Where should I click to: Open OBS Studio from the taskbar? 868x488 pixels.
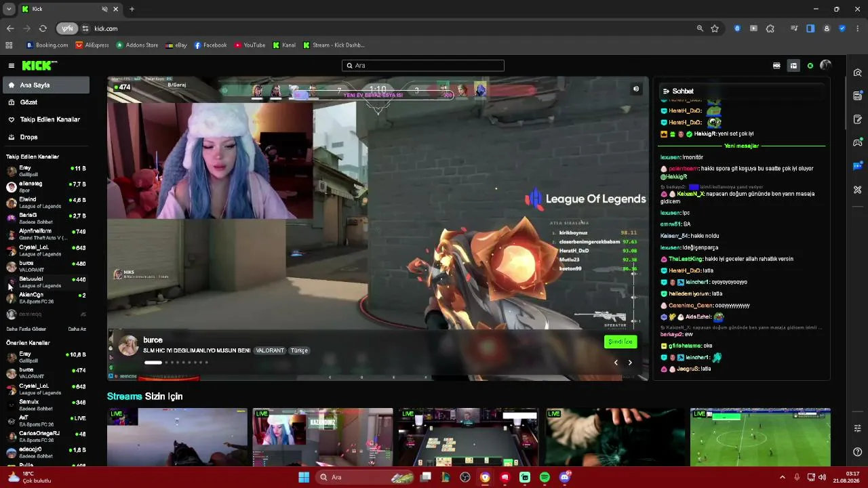pyautogui.click(x=465, y=477)
